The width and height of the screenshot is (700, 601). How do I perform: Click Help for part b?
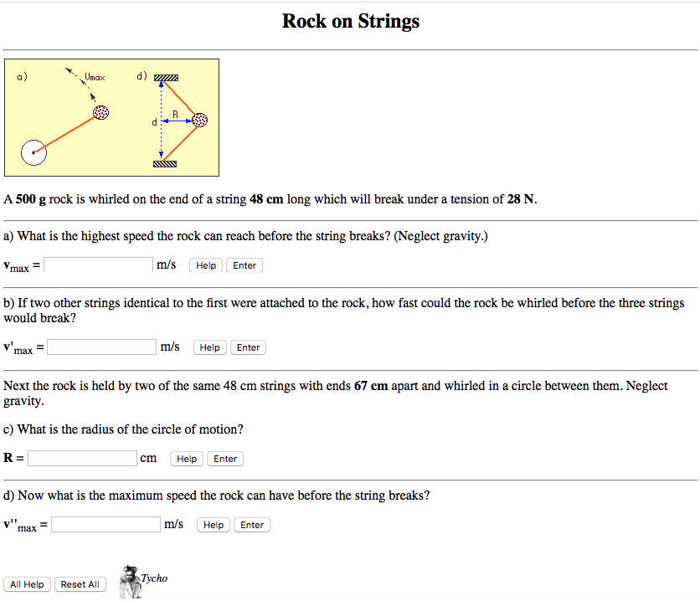pyautogui.click(x=209, y=347)
